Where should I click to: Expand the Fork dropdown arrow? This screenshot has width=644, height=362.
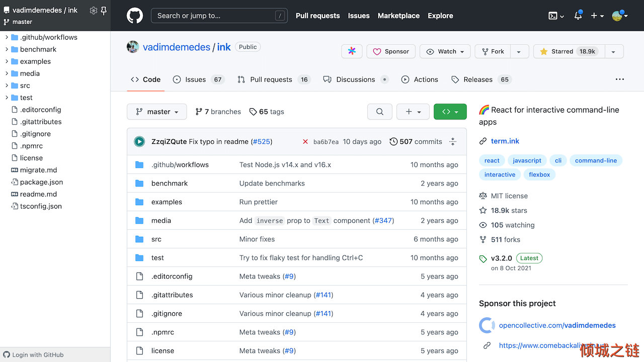[520, 51]
